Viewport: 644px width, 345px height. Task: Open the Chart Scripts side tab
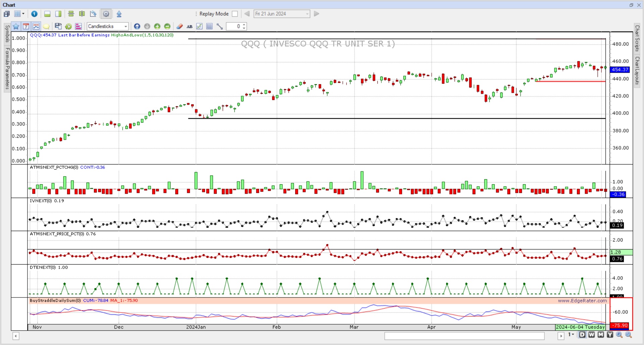637,39
